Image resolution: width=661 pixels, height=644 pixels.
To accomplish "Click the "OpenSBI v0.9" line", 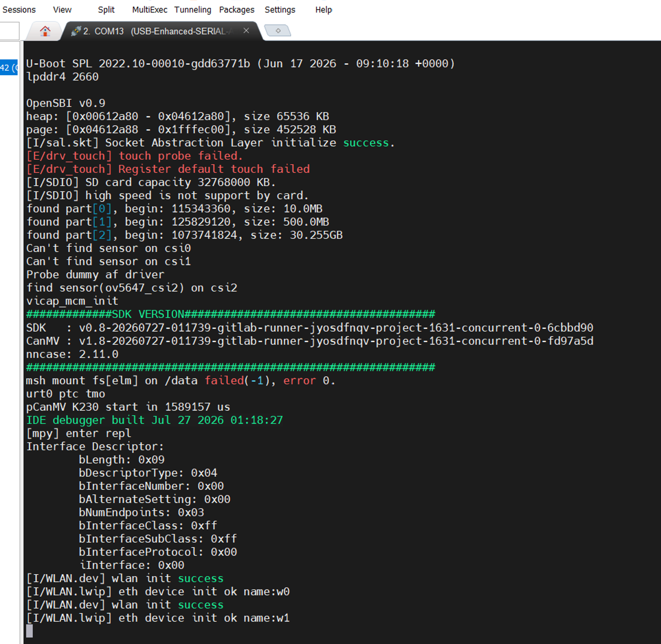I will 66,103.
